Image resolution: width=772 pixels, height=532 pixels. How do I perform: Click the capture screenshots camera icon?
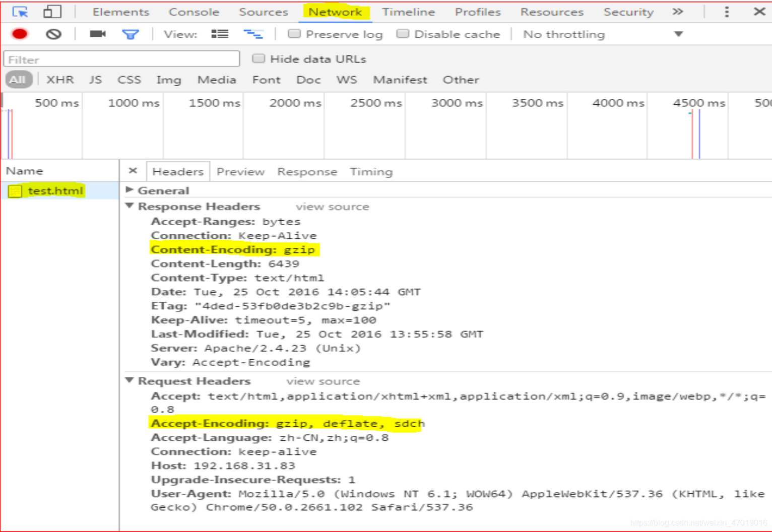pyautogui.click(x=97, y=34)
